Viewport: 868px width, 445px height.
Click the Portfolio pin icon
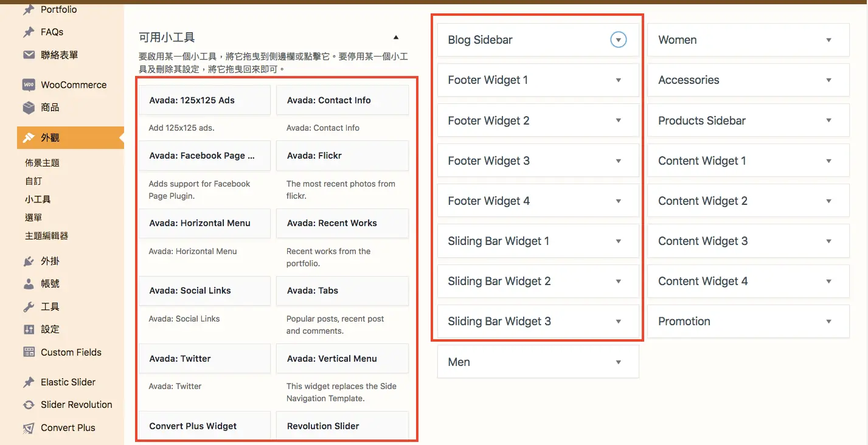[x=29, y=10]
